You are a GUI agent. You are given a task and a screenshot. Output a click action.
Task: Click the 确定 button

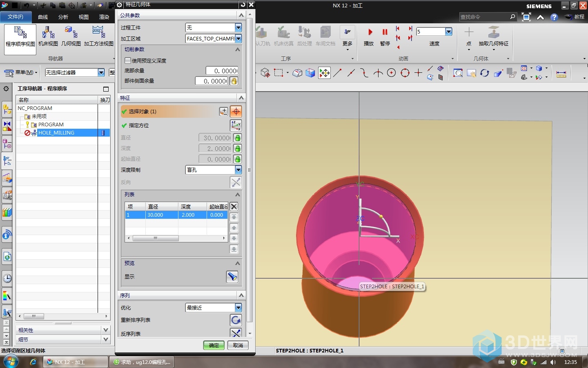(x=214, y=346)
